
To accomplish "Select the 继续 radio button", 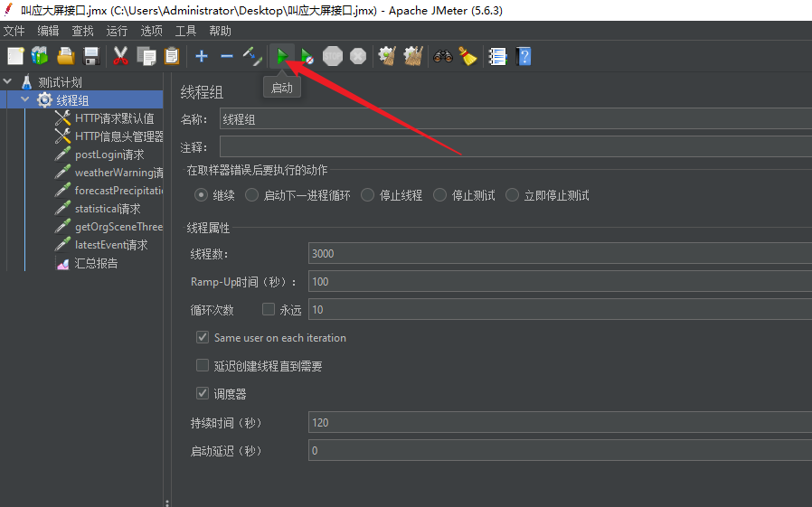I will click(201, 195).
